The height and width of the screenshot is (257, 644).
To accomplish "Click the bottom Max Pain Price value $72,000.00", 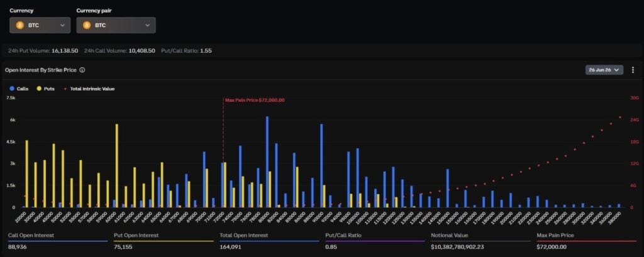I will tap(552, 247).
